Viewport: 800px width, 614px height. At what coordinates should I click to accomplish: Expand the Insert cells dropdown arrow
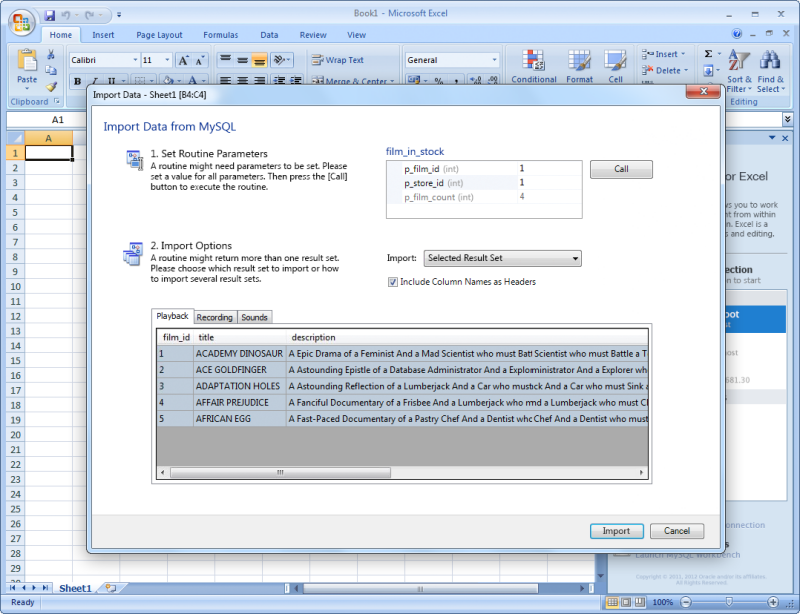tap(683, 54)
